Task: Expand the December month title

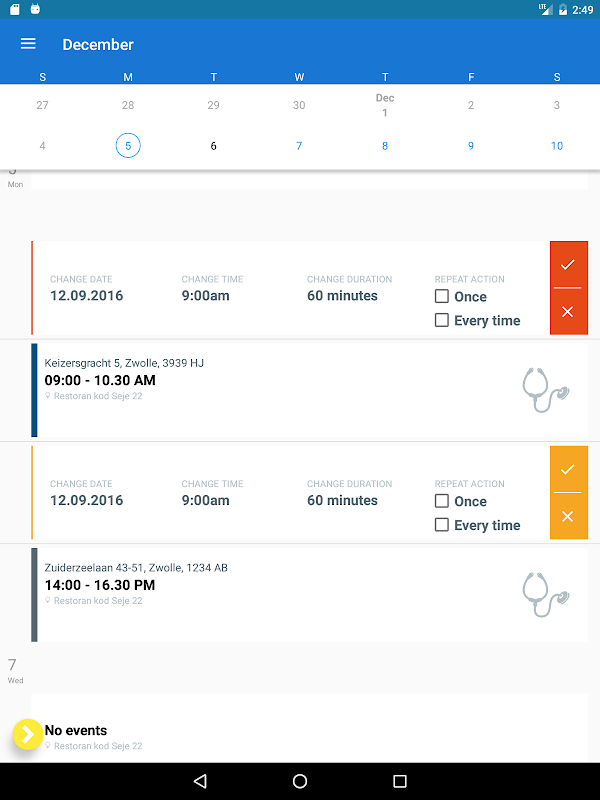Action: (x=98, y=44)
